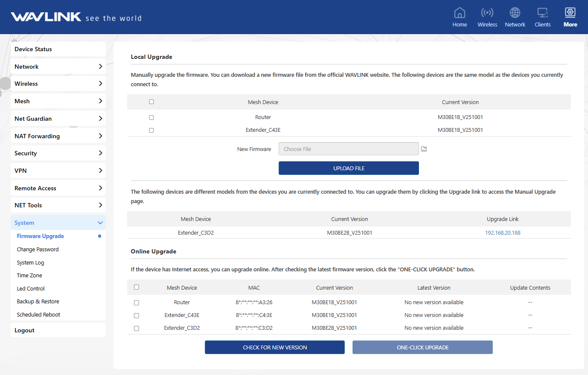Click the More settings icon in header
The image size is (588, 375).
pos(570,13)
